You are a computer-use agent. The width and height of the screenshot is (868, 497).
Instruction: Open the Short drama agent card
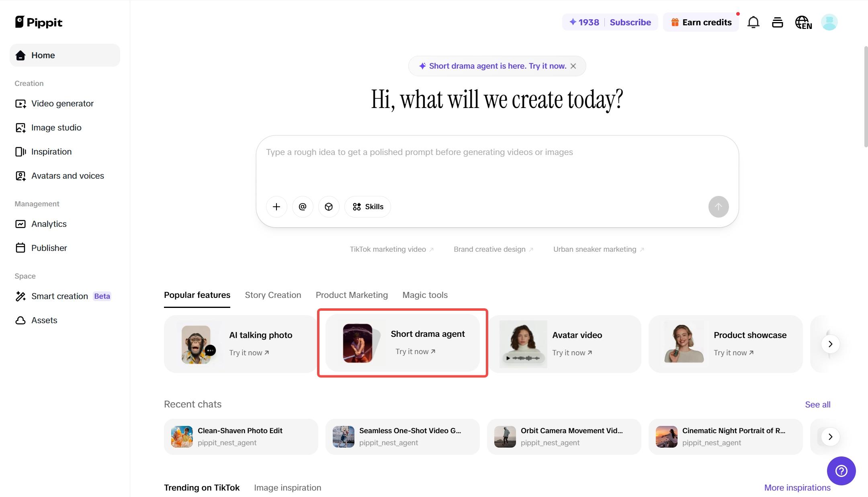(x=402, y=343)
